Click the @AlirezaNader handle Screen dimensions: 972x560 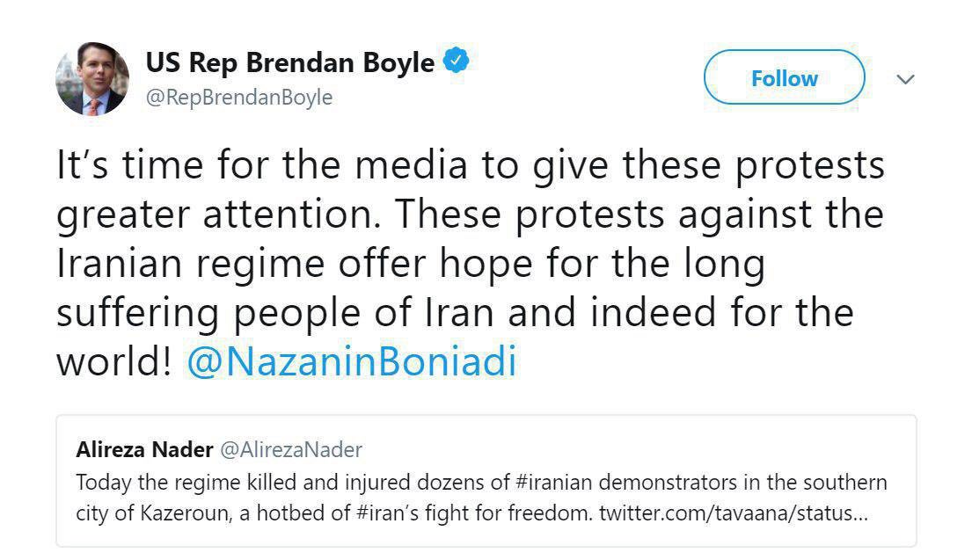[x=290, y=450]
